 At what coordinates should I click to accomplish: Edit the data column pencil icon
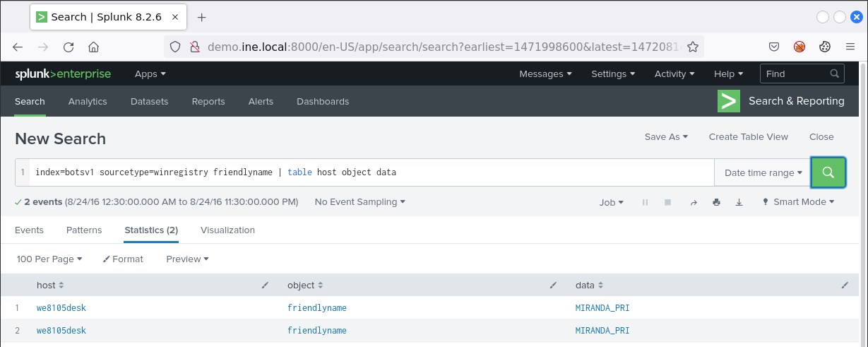845,286
